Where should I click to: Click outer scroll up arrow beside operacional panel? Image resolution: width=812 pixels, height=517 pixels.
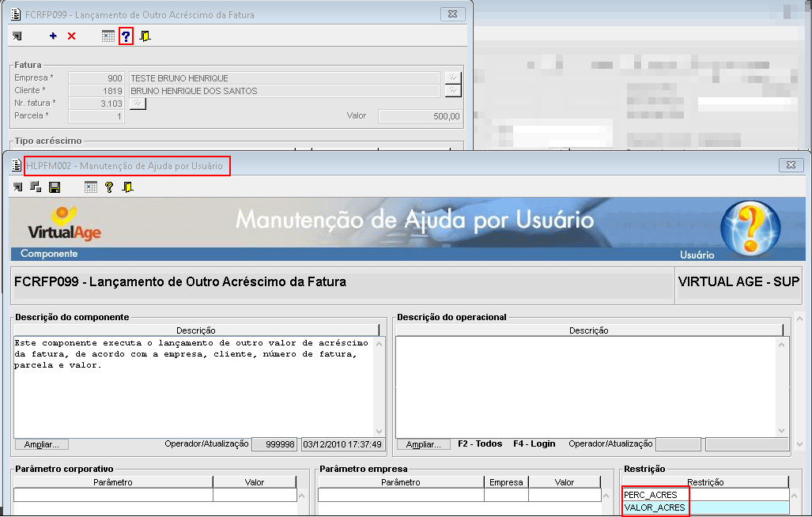click(799, 319)
